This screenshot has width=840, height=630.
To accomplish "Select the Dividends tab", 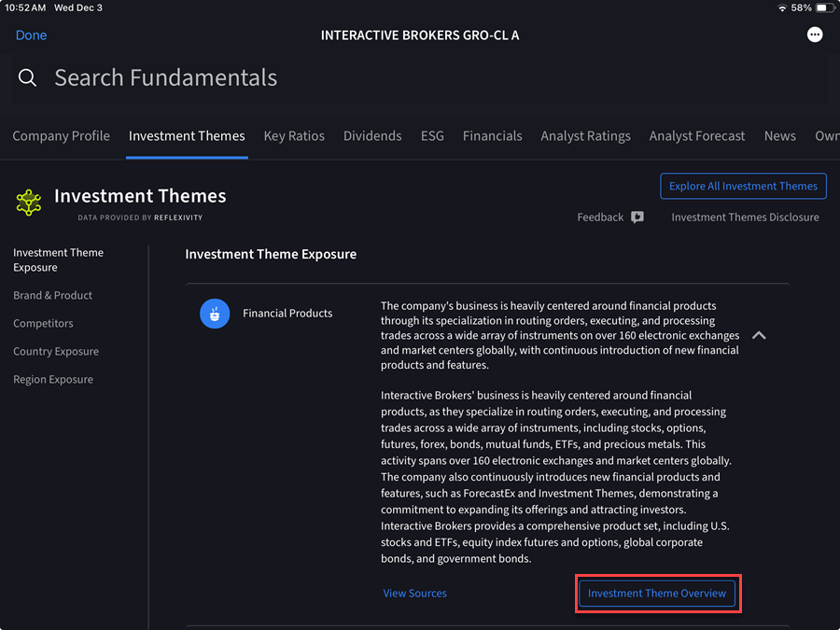I will click(x=372, y=135).
